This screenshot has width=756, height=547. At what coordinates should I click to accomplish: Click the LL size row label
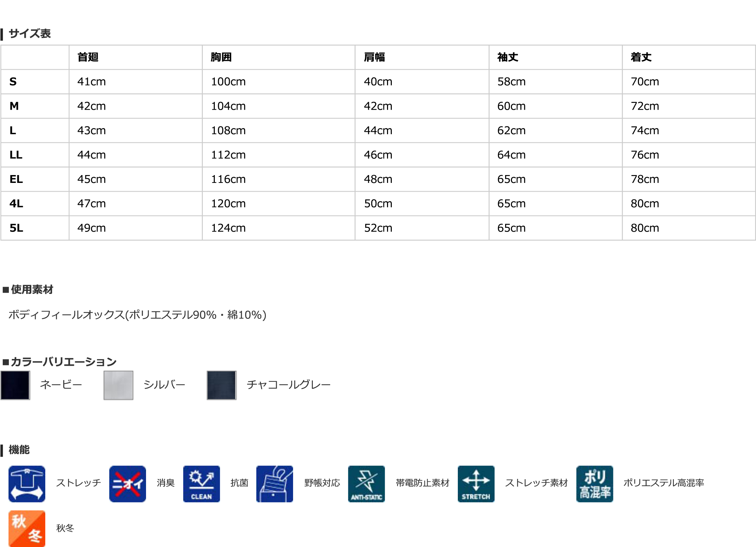[x=16, y=155]
